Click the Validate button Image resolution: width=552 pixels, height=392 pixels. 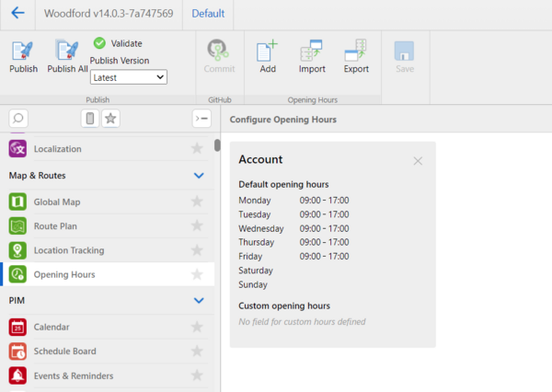coord(118,43)
